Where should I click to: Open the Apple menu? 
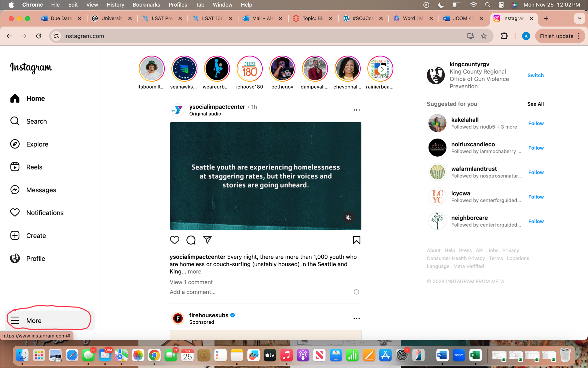(x=11, y=5)
